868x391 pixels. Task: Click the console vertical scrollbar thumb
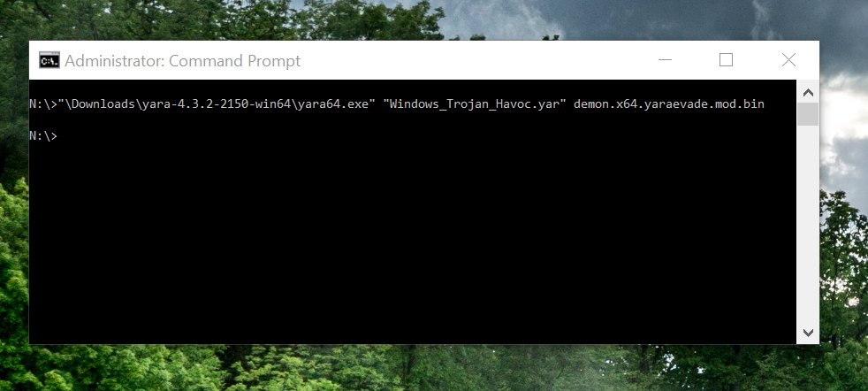coord(808,115)
